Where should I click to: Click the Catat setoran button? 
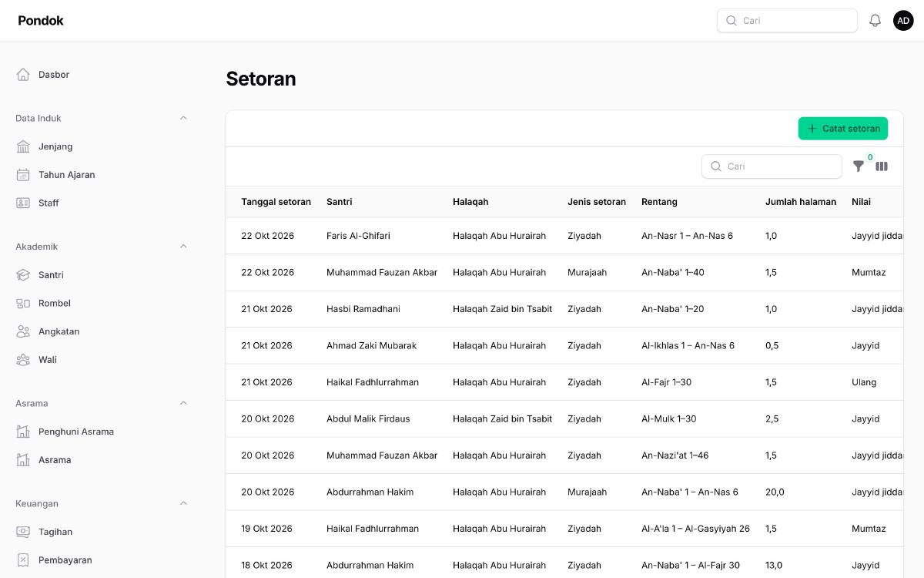click(x=843, y=129)
